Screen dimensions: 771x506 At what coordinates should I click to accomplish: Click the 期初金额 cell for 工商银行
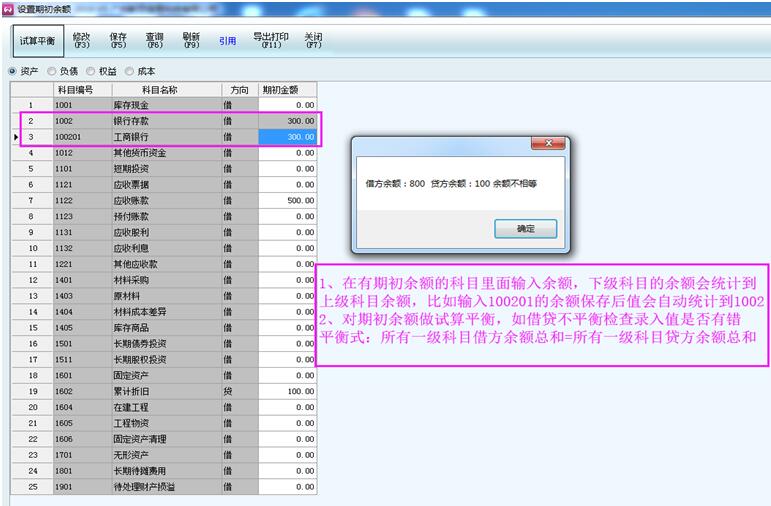(x=287, y=137)
